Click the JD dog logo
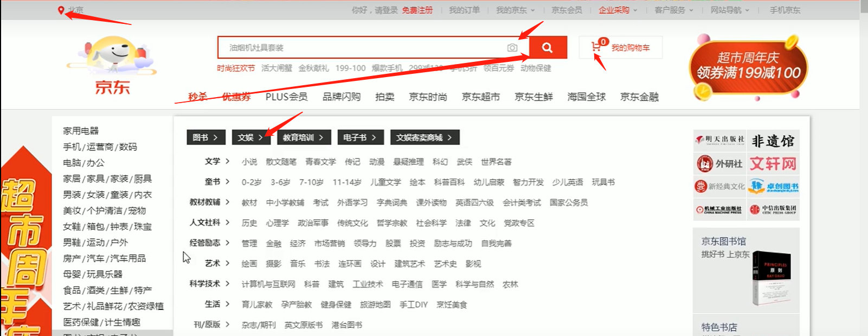Viewport: 868px width, 336px height. pos(112,65)
